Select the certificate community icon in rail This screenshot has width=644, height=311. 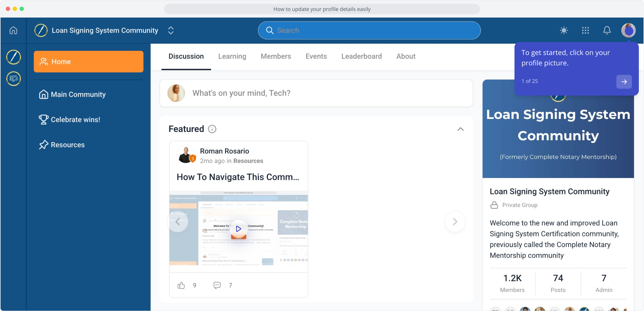pos(14,79)
